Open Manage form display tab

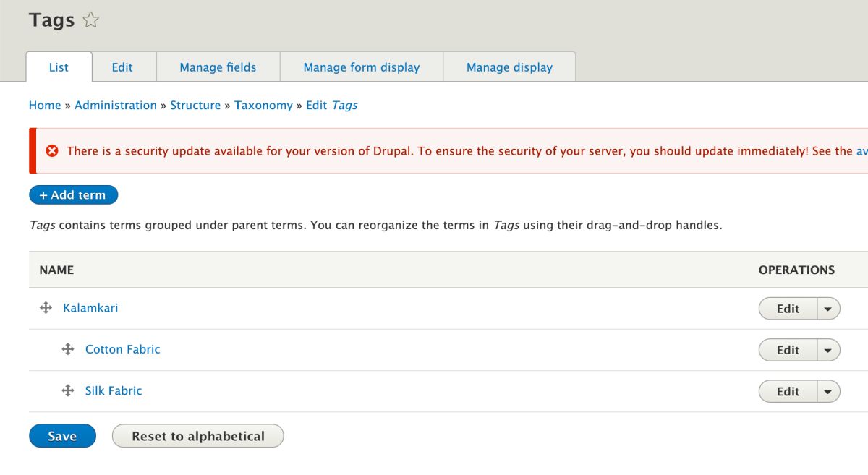[361, 67]
